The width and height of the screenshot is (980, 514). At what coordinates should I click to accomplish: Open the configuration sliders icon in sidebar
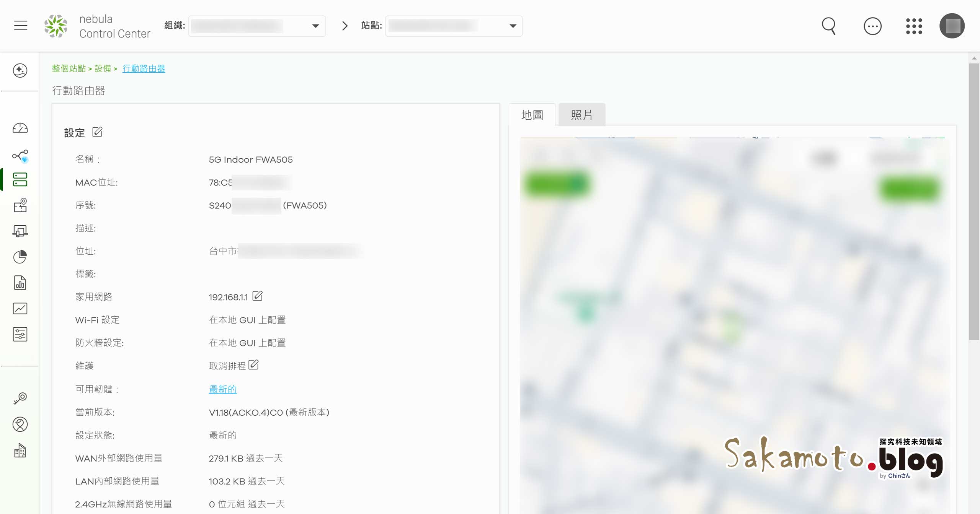click(20, 334)
